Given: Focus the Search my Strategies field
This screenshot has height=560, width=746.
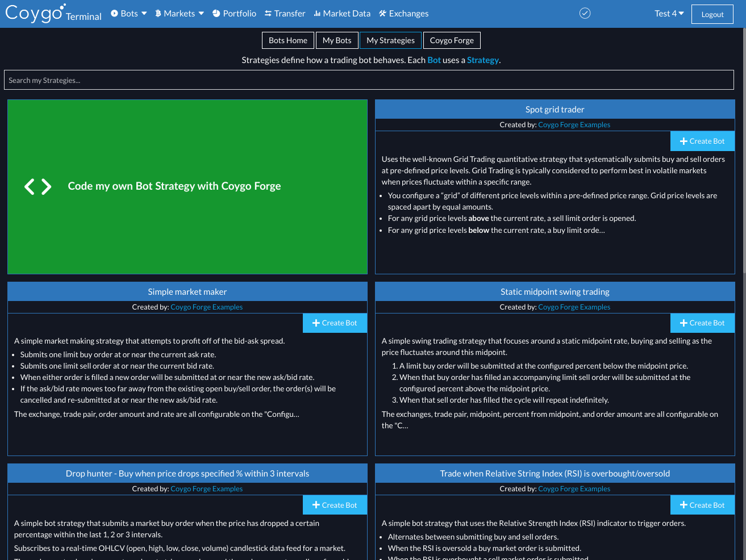Looking at the screenshot, I should 369,80.
